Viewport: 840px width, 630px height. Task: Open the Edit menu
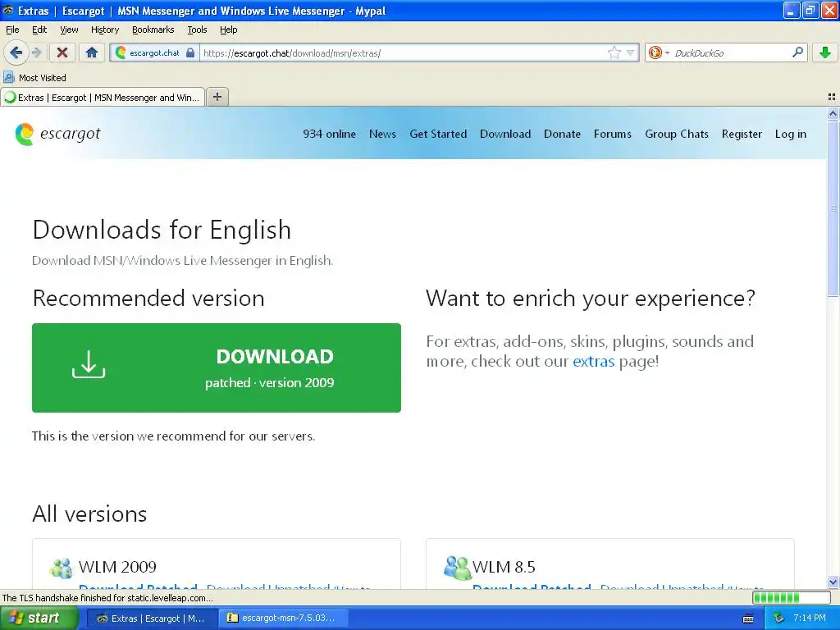[x=39, y=30]
